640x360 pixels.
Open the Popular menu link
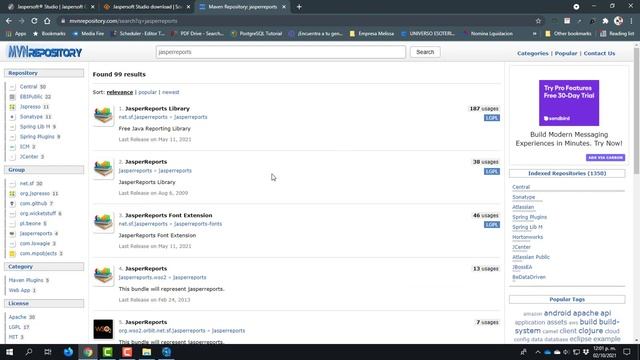click(566, 53)
